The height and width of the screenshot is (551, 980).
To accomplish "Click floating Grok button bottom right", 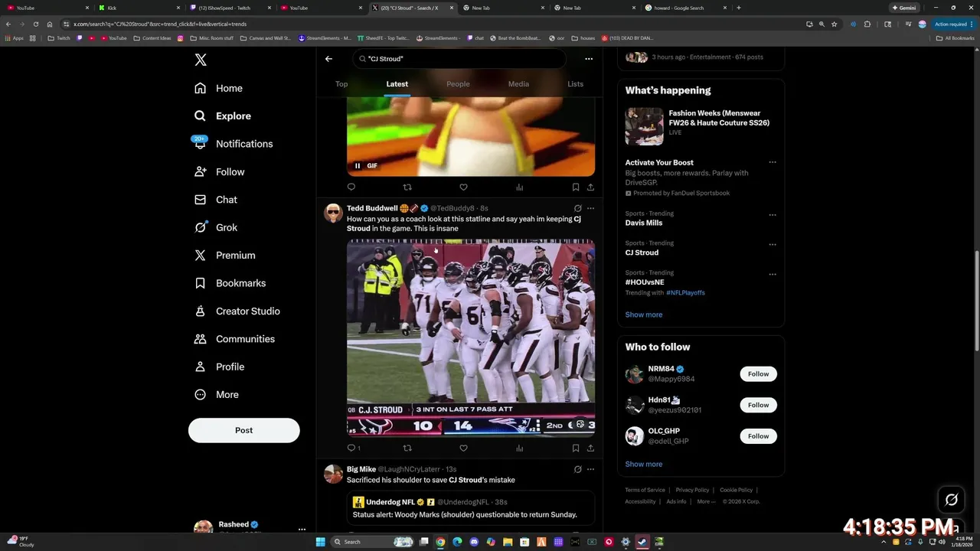I will (x=952, y=500).
